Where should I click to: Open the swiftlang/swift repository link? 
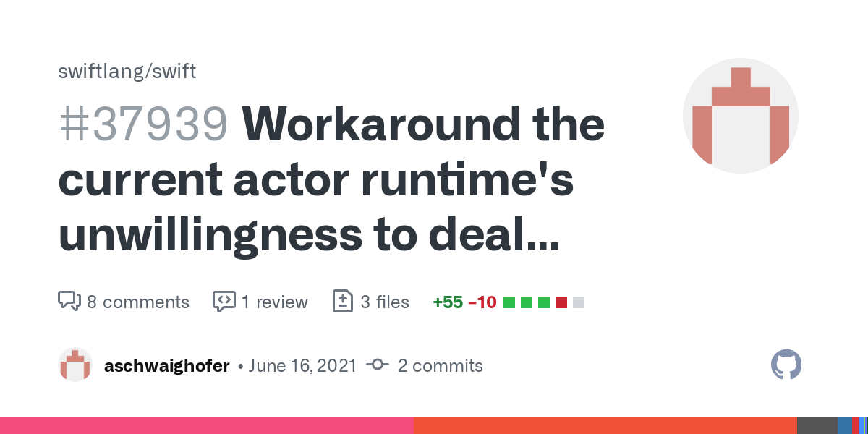click(x=127, y=72)
